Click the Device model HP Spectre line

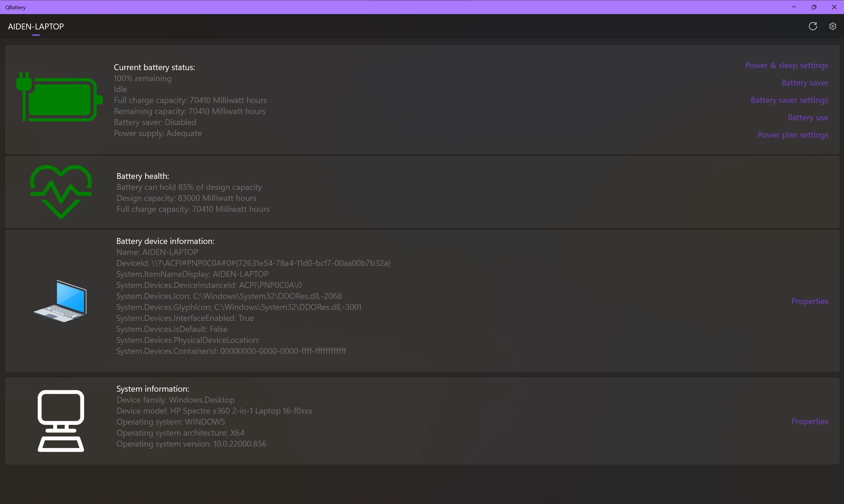214,411
